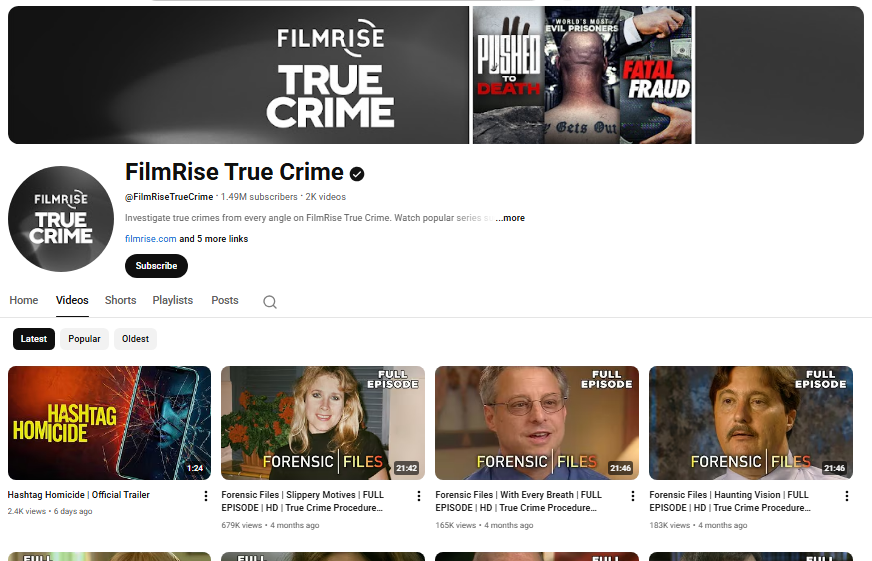Image resolution: width=872 pixels, height=561 pixels.
Task: Open options menu for Slippery Motives video
Action: pos(419,495)
